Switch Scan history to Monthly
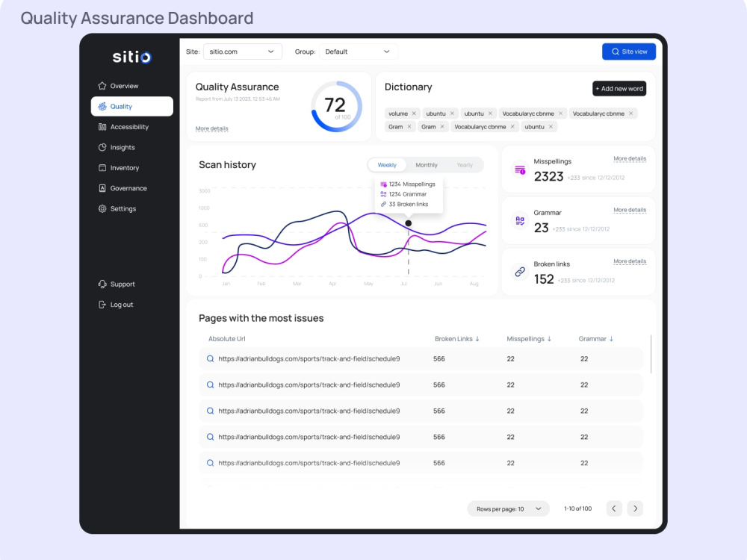The image size is (747, 560). point(427,165)
